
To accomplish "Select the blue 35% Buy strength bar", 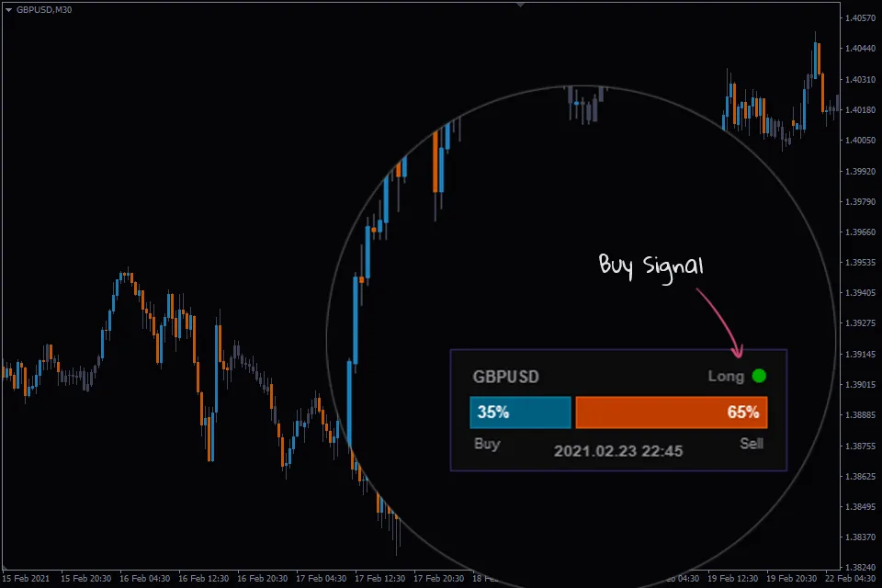I will [x=519, y=412].
